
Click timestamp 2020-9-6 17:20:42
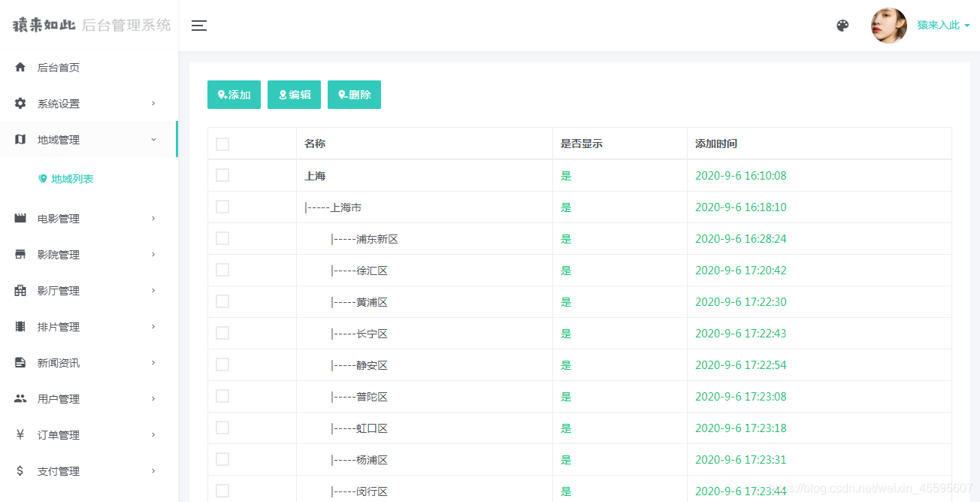coord(741,271)
